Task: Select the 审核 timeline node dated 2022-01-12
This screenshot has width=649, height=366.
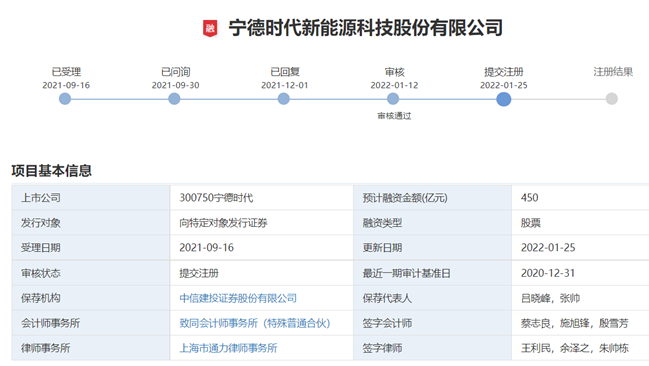Action: pyautogui.click(x=393, y=99)
